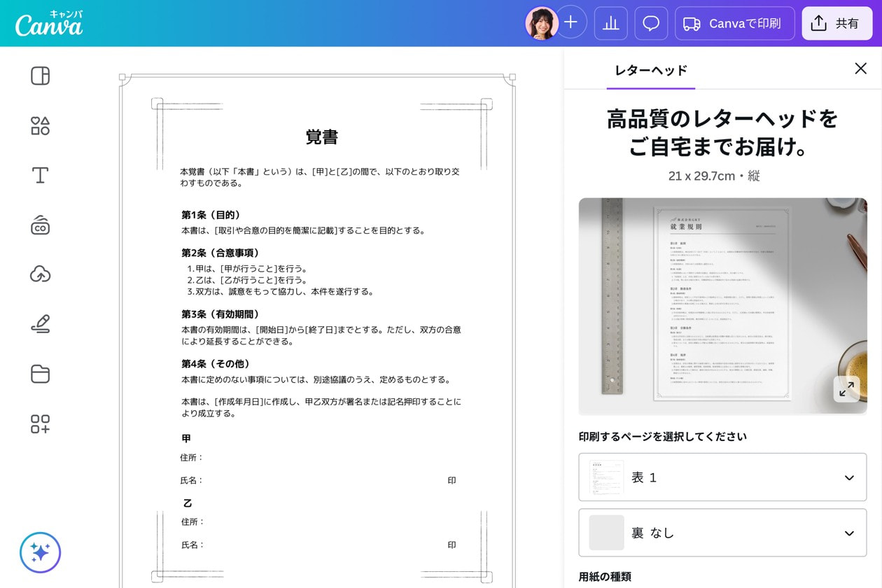882x588 pixels.
Task: Open your profile via the avatar photo
Action: tap(542, 23)
